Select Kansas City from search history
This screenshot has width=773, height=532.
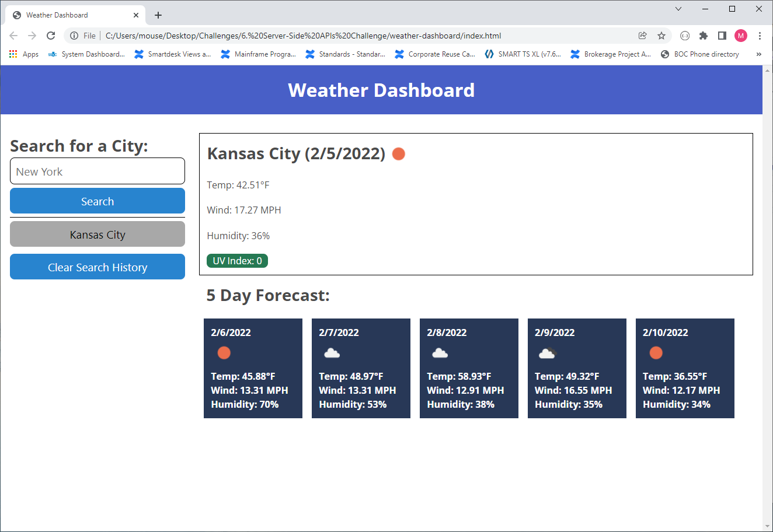97,234
